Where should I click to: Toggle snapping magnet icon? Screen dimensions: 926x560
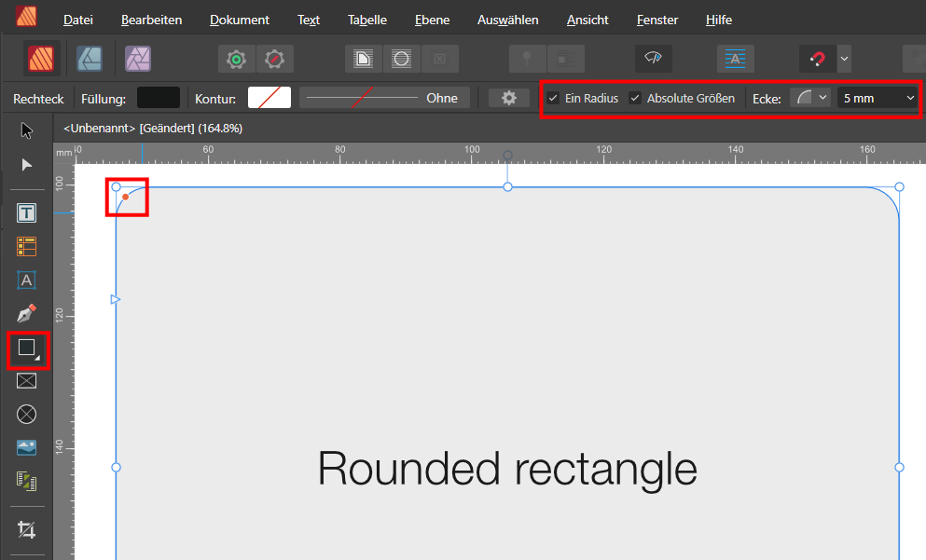coord(818,59)
